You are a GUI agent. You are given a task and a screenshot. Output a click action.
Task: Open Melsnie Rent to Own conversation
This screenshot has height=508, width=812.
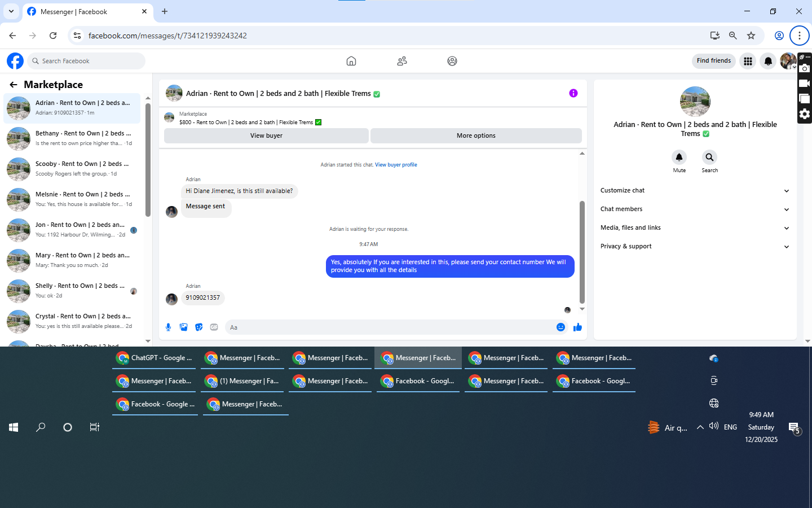click(x=72, y=199)
